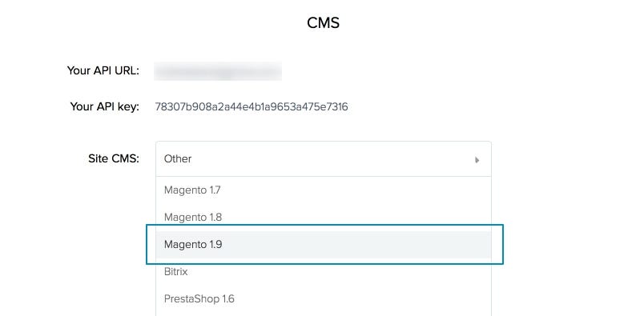Click the Other text in the dropdown
Viewport: 644px width, 316px height.
(x=178, y=159)
